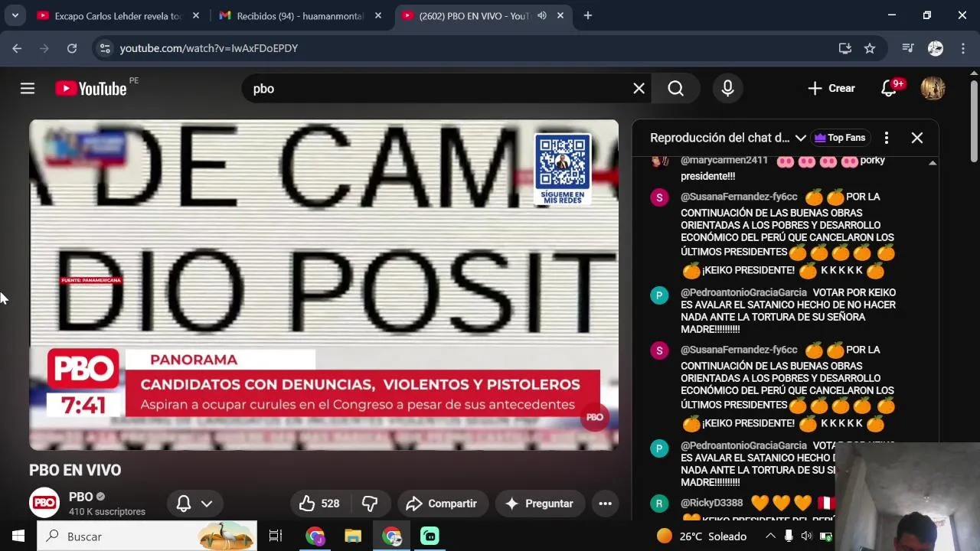Image resolution: width=980 pixels, height=551 pixels.
Task: Click the page vertical scrollbar
Action: pos(974,122)
